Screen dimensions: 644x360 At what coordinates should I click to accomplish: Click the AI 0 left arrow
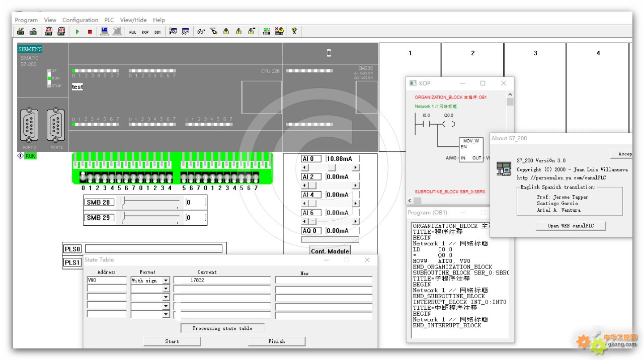pos(305,167)
